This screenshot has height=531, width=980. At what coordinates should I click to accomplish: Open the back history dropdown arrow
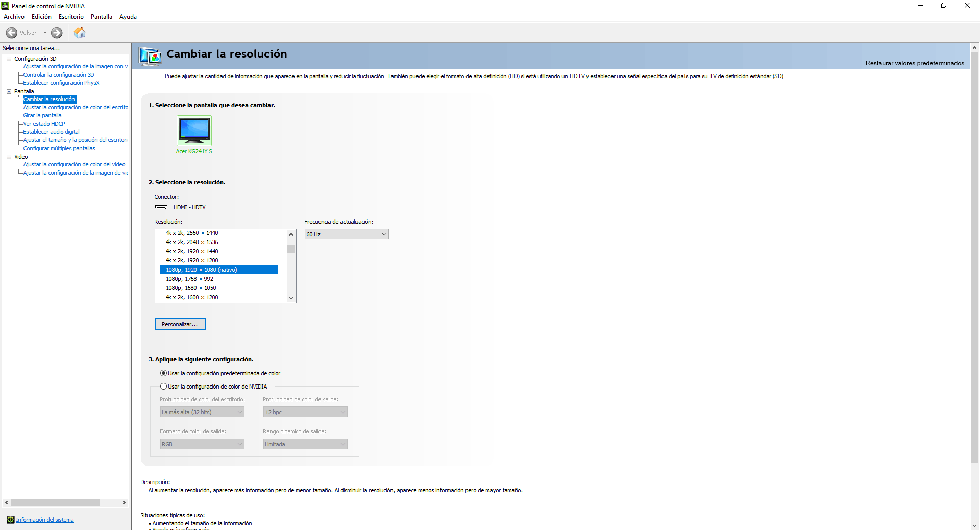click(x=45, y=33)
